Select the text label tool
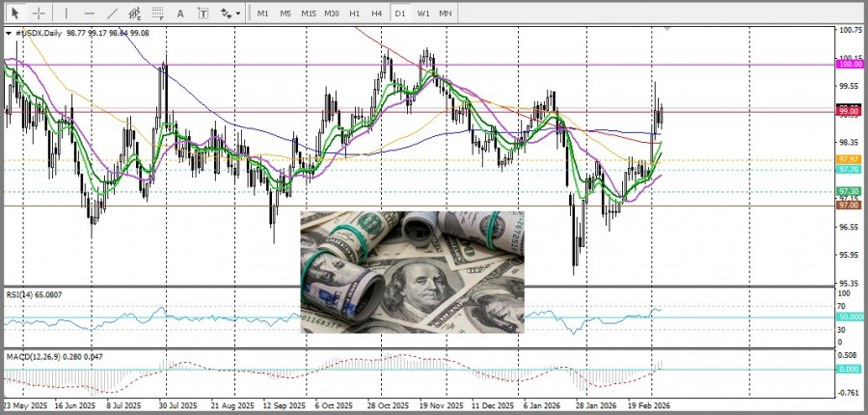This screenshot has width=868, height=415. coord(203,14)
